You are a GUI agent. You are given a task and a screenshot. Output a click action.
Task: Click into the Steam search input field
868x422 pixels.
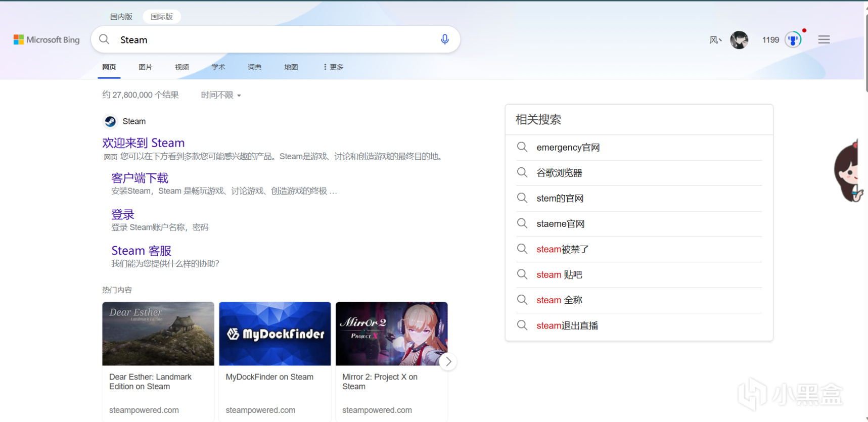276,39
